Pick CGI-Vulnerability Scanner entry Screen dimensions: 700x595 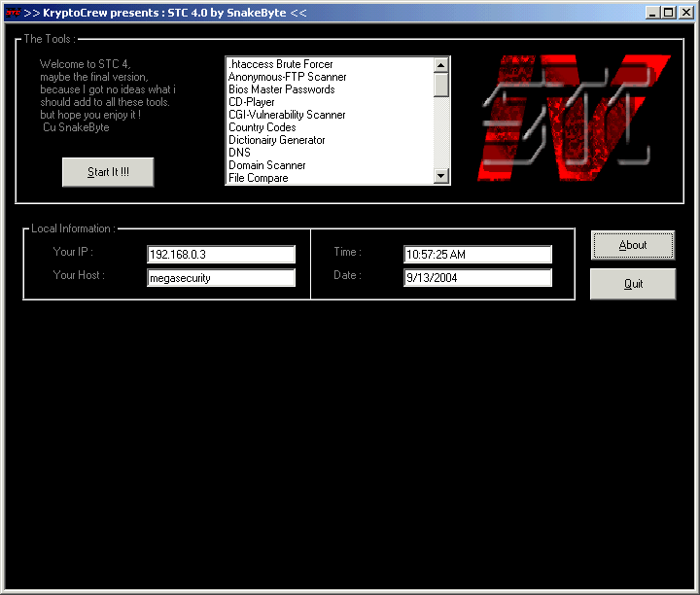pyautogui.click(x=287, y=115)
